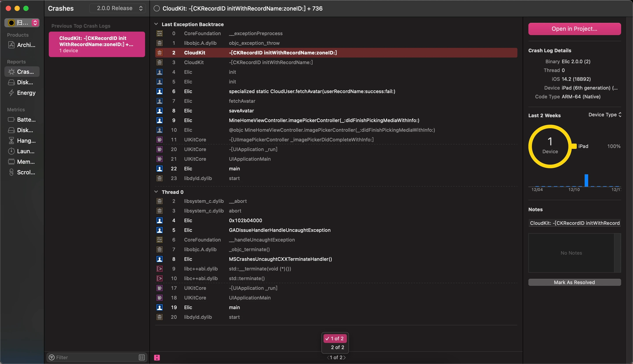Collapse Last Exception Backtrace section
The width and height of the screenshot is (633, 364).
point(156,24)
